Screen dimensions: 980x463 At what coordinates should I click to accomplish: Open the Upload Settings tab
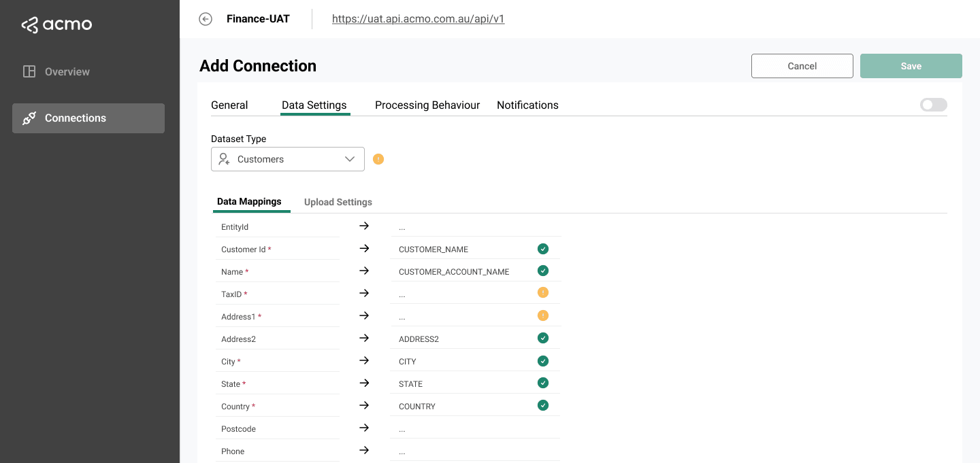[x=338, y=202]
